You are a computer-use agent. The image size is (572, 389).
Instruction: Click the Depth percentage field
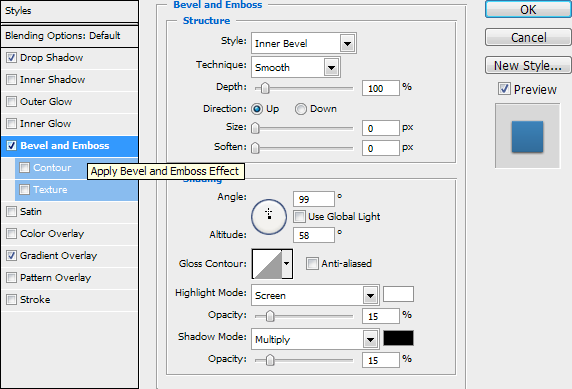point(380,88)
